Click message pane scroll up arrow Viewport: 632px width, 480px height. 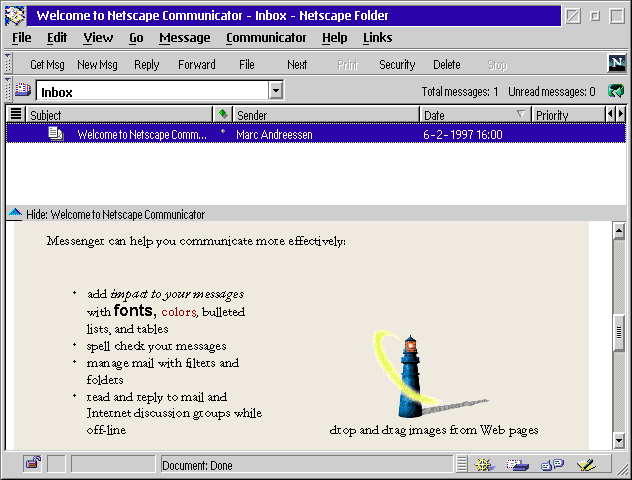pos(619,231)
